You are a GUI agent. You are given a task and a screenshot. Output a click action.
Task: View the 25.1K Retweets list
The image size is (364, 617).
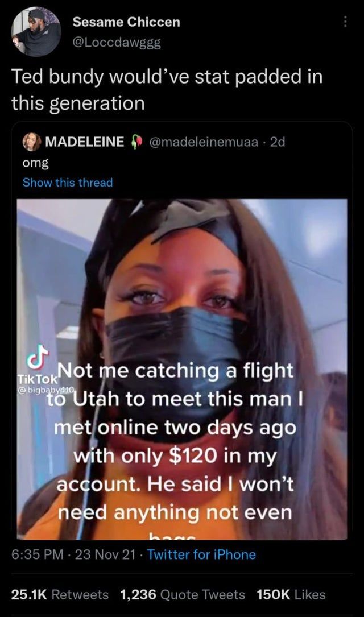(x=60, y=595)
